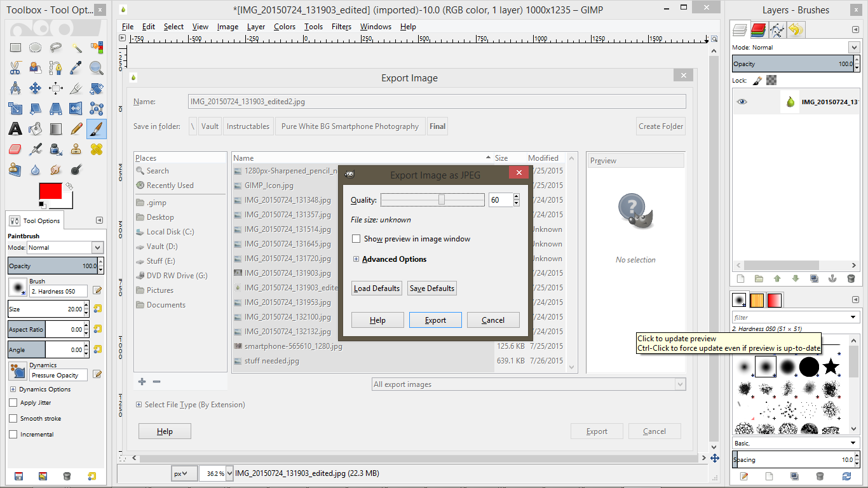Select the Paintbrush tool in the Toolbox
868x488 pixels.
click(x=95, y=128)
